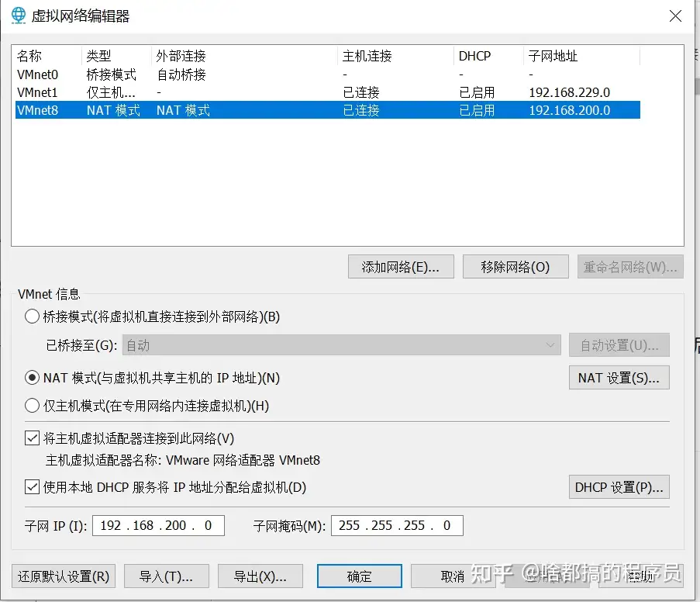700x602 pixels.
Task: Select NAT 模式 radio button
Action: click(32, 378)
